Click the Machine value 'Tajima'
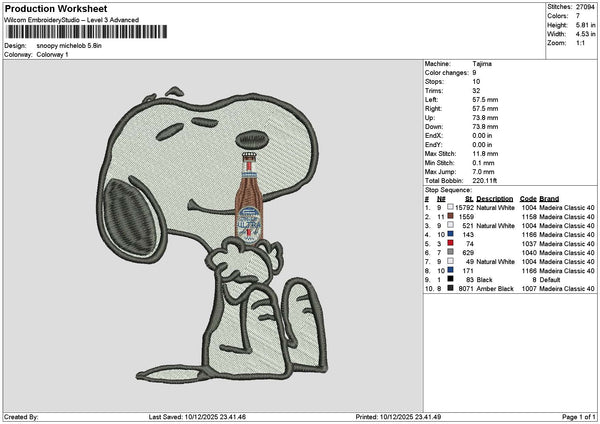The image size is (600, 424). 482,64
